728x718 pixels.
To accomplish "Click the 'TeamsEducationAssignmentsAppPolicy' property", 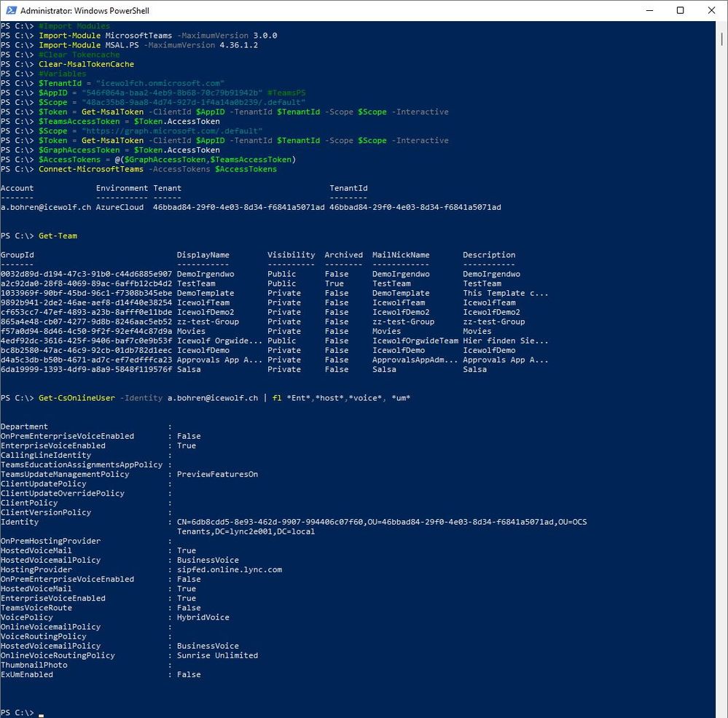I will [x=82, y=465].
